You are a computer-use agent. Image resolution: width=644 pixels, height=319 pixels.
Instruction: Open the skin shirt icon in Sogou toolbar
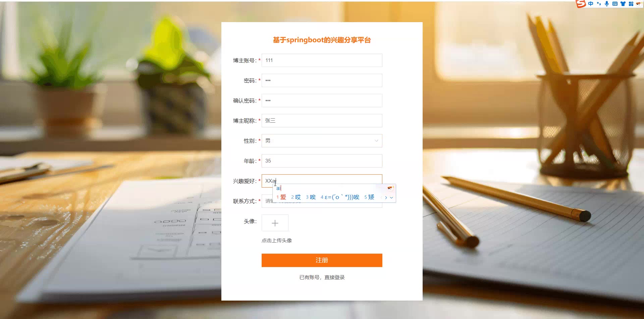623,4
